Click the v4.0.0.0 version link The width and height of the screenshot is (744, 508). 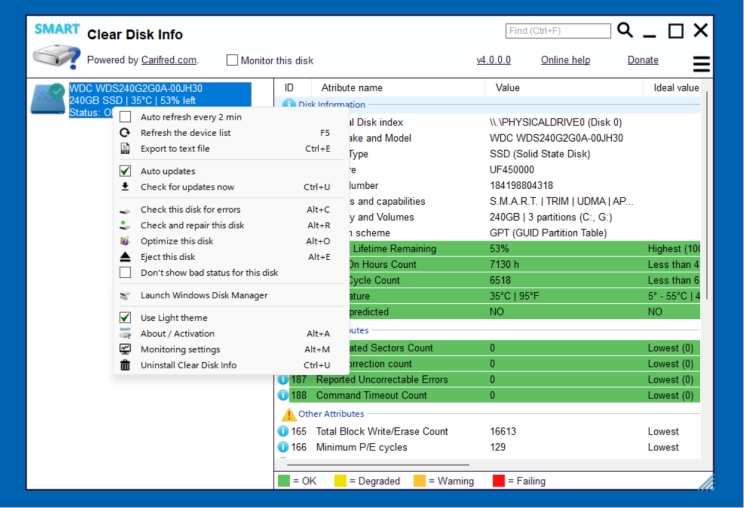pos(493,60)
